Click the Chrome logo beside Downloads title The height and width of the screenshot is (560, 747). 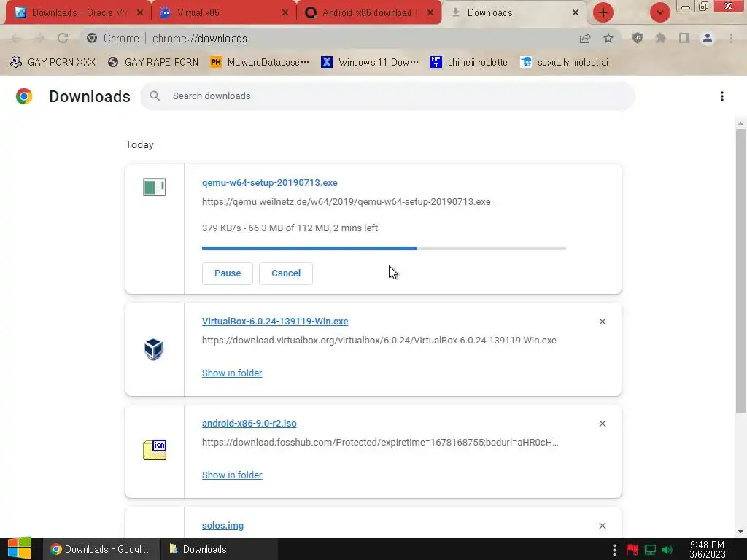coord(24,96)
